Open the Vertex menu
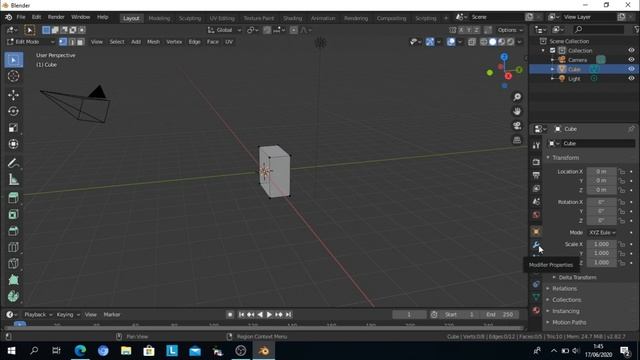The image size is (640, 360). point(174,42)
